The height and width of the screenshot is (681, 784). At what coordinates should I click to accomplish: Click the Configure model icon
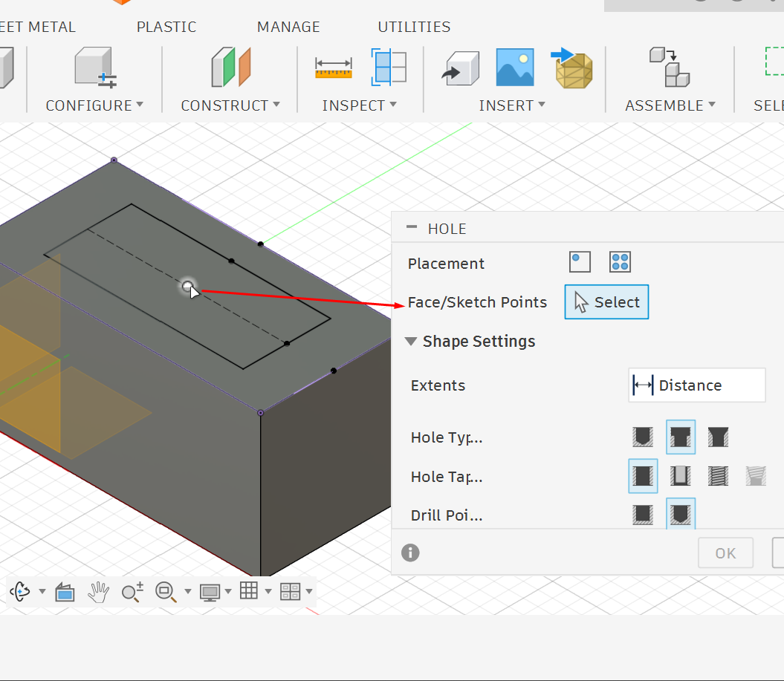(x=96, y=68)
